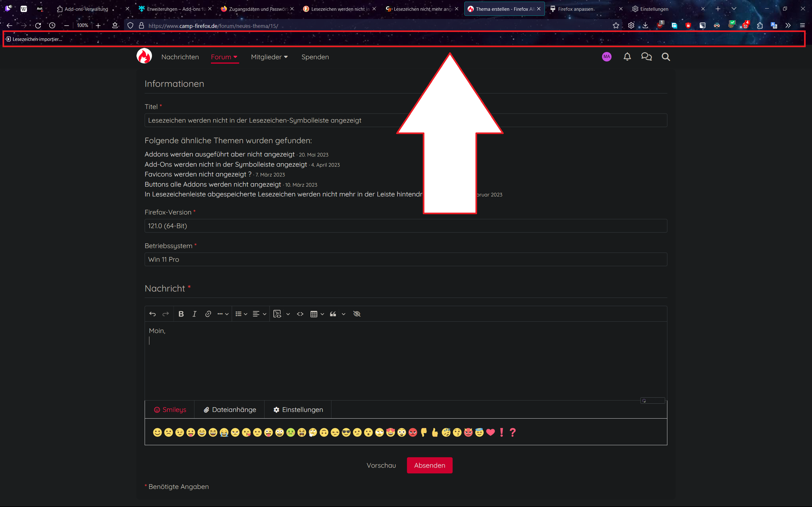This screenshot has height=507, width=812.
Task: Insert spoiler with crossed-eye icon
Action: 357,314
